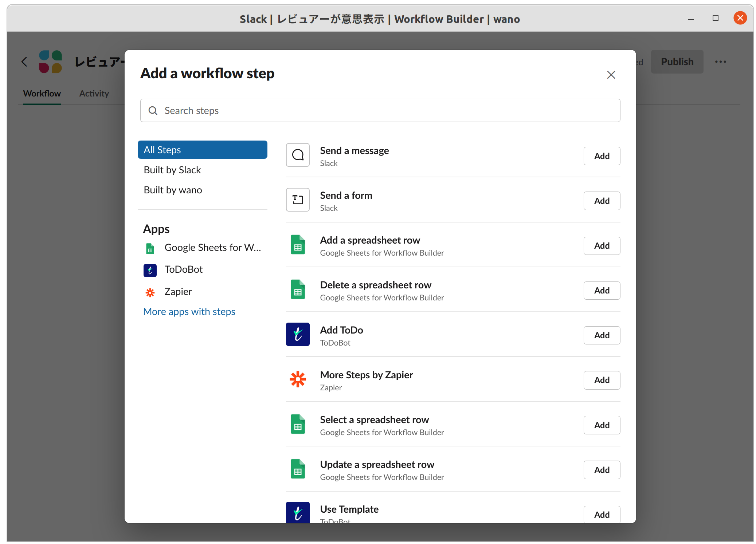Click the Send a message speech bubble icon
Viewport: 756px width, 544px height.
298,155
